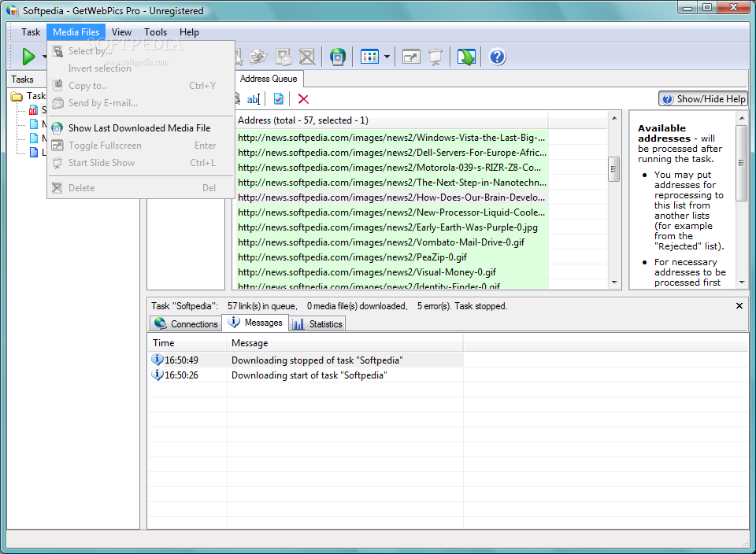The image size is (756, 554).
Task: Choose Start Slide Show menu entry
Action: pos(141,163)
